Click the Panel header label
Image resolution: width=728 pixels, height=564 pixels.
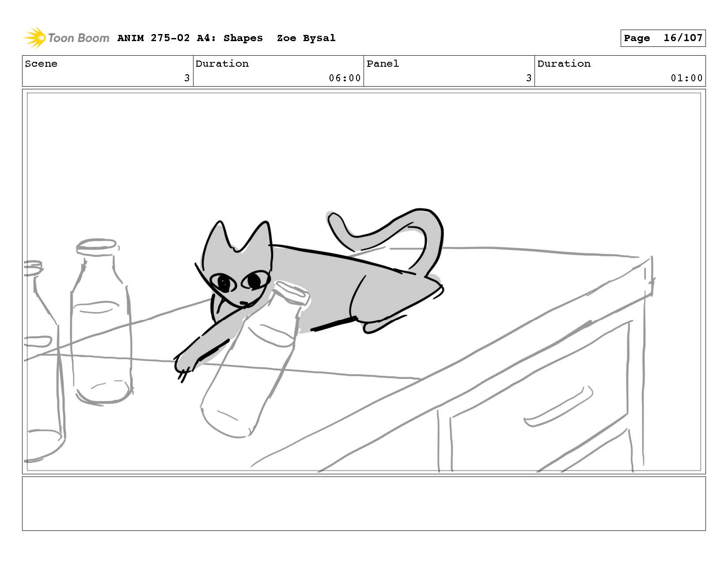click(383, 64)
